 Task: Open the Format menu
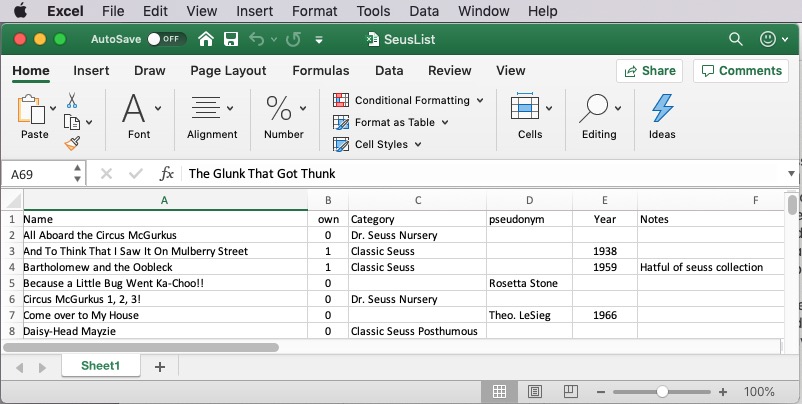click(315, 11)
